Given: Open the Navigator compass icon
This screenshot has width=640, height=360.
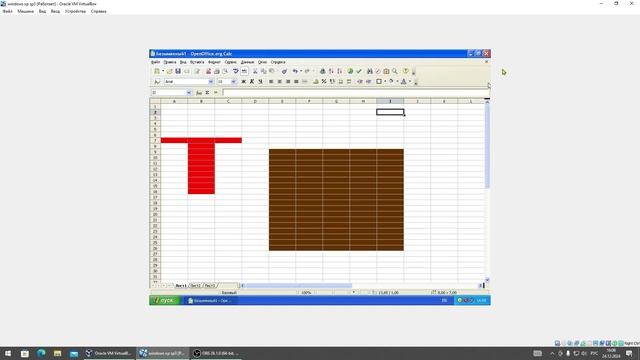Looking at the screenshot, I should click(378, 71).
